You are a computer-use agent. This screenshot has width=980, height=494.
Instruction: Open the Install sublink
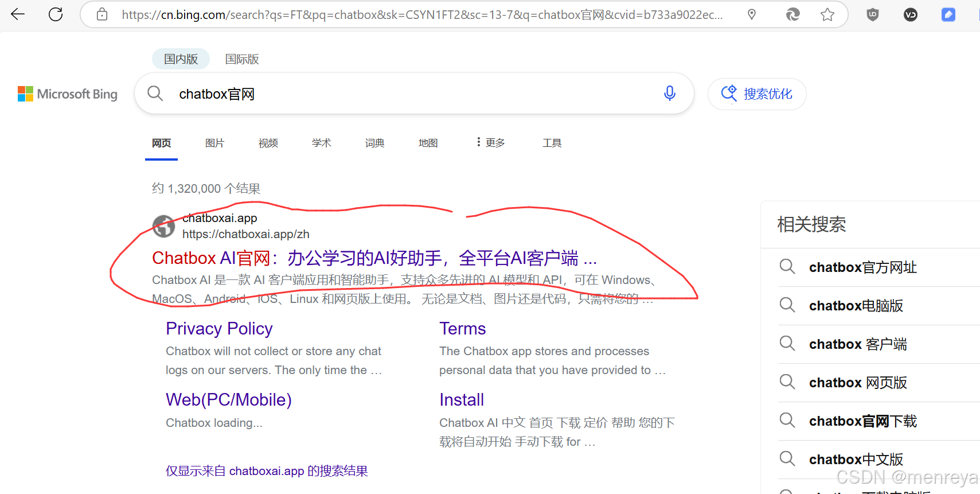[462, 400]
